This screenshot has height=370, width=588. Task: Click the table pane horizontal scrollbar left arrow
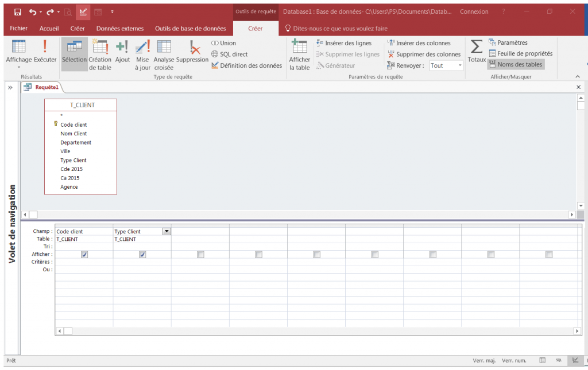25,215
